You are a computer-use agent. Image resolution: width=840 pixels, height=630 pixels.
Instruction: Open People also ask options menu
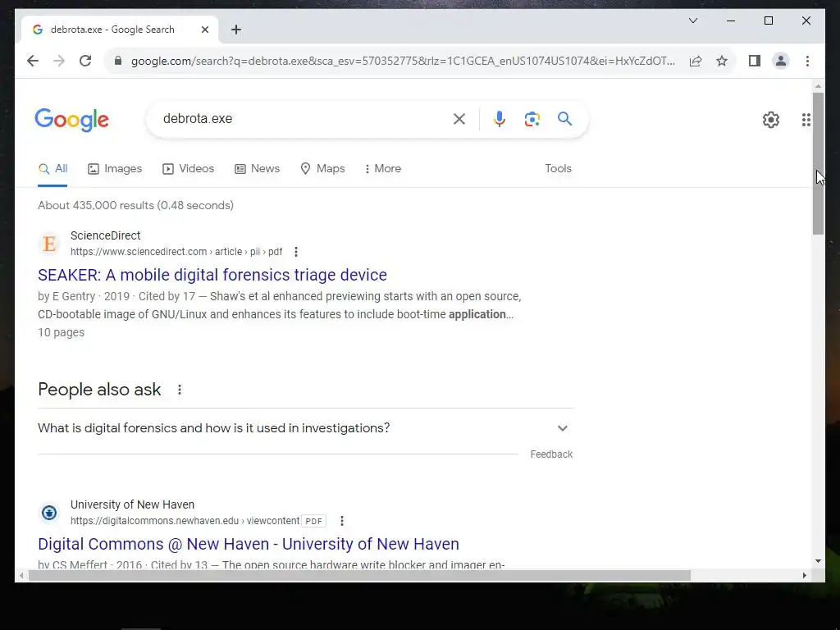tap(180, 390)
